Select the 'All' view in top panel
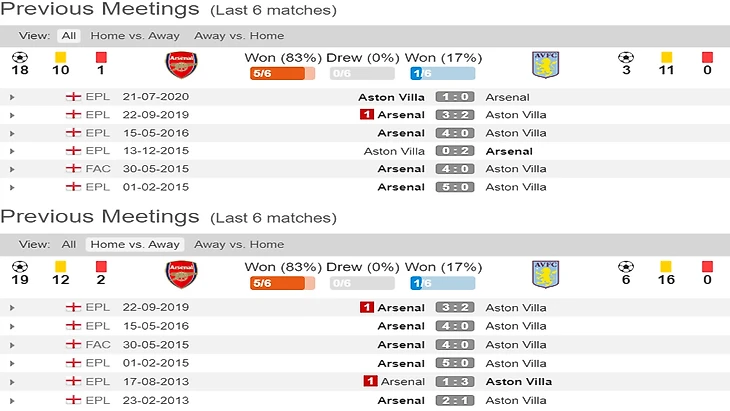Viewport: 730px width, 411px height. pyautogui.click(x=68, y=36)
